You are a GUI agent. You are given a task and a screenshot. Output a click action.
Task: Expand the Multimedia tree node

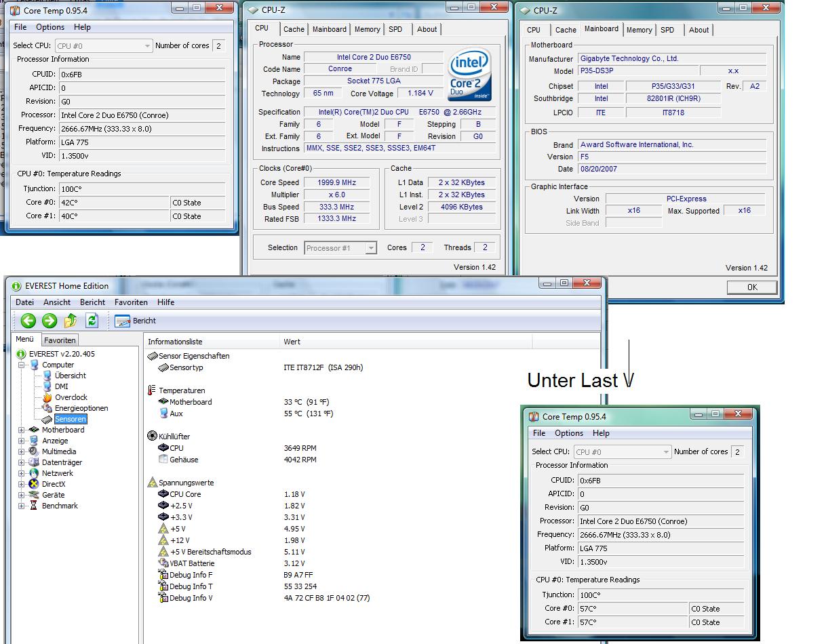click(22, 451)
